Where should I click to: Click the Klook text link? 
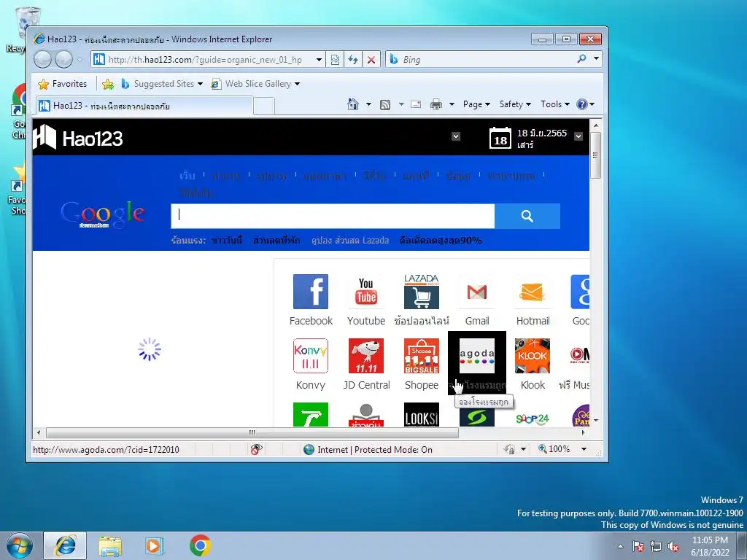(533, 385)
